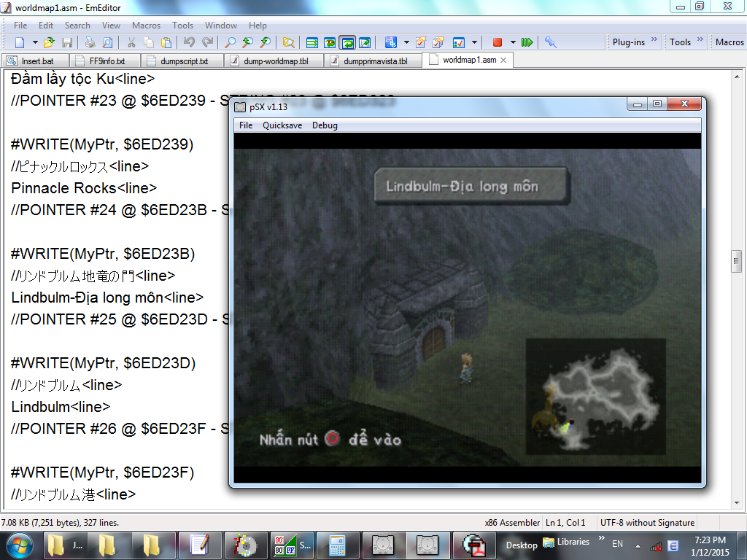Switch to the FF9info.txt tab
The width and height of the screenshot is (747, 560).
(105, 61)
